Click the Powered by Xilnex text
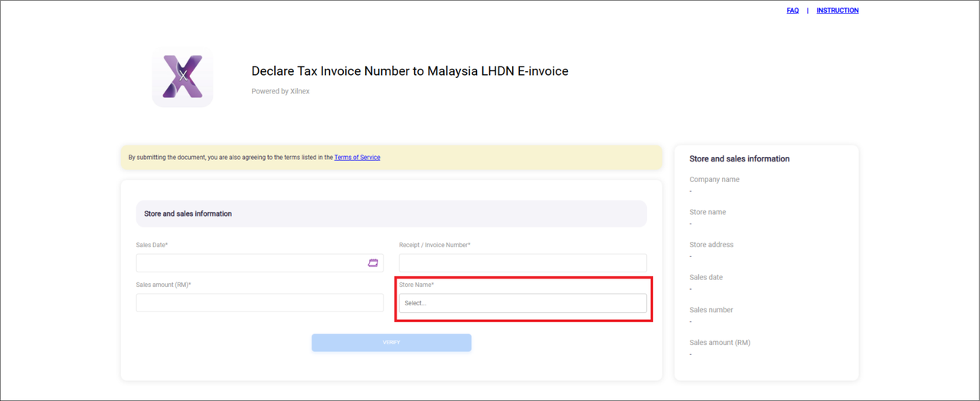The height and width of the screenshot is (401, 980). pyautogui.click(x=280, y=91)
